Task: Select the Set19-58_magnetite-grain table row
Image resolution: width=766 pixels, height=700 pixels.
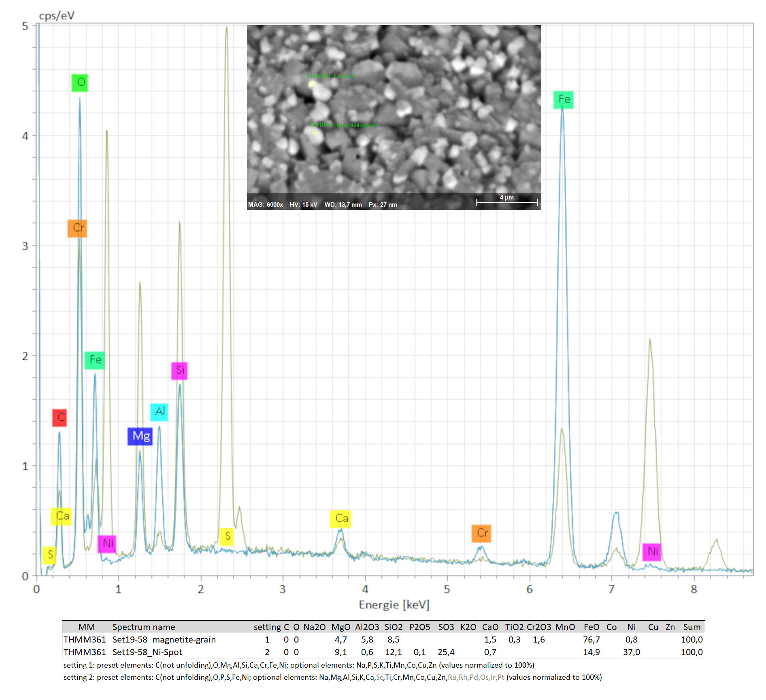Action: pos(164,640)
